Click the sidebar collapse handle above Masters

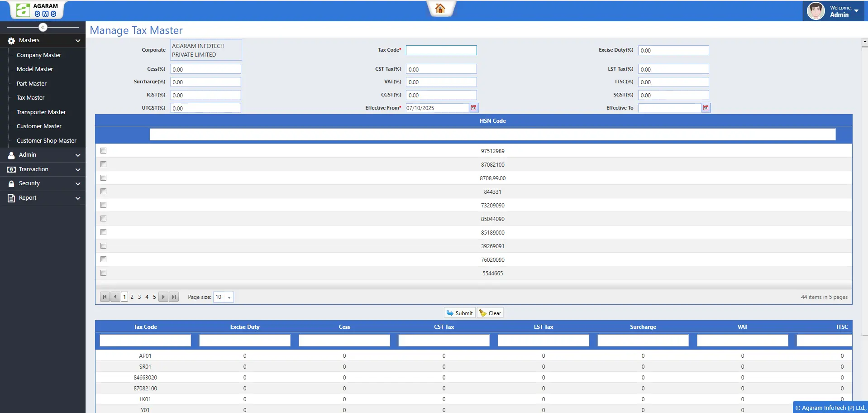coord(43,27)
